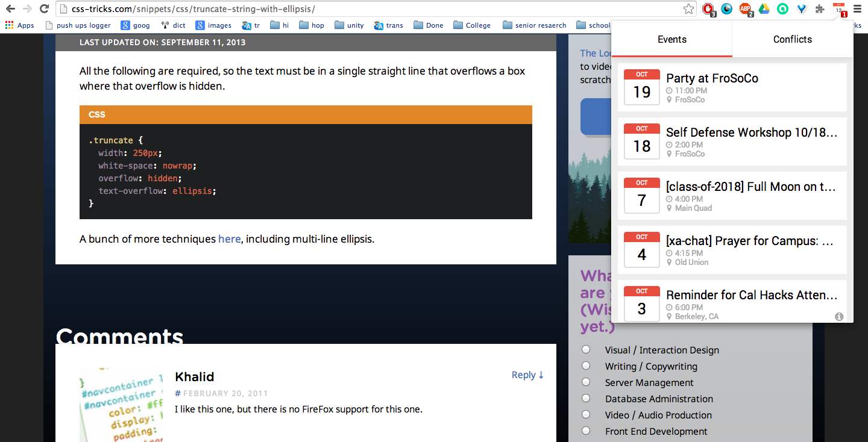Open the Reminder for Cal Hacks event
868x442 pixels.
[x=732, y=301]
